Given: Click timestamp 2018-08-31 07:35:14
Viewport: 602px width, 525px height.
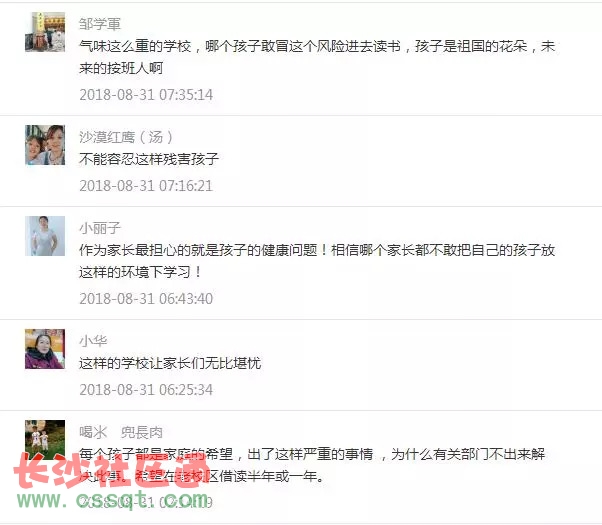Looking at the screenshot, I should [146, 95].
